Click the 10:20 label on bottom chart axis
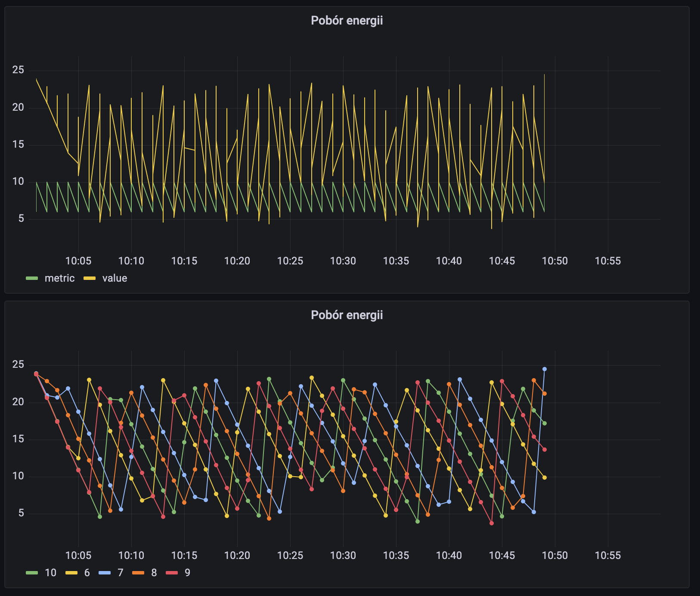 point(237,556)
